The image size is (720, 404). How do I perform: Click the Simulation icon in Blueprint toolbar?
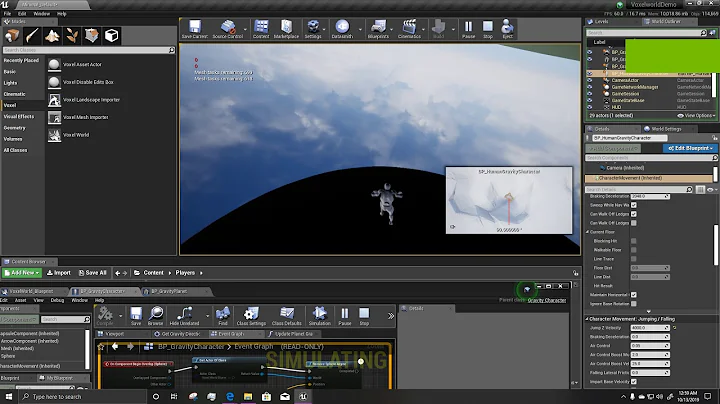coord(320,316)
